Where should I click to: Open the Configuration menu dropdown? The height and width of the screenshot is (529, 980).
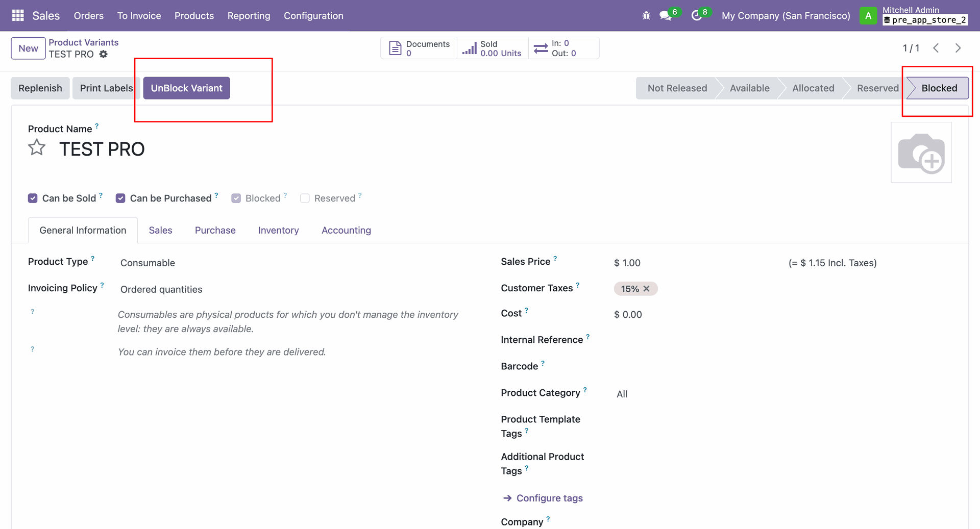pos(313,16)
